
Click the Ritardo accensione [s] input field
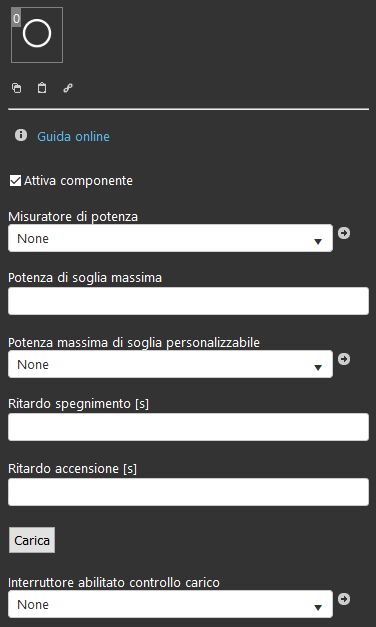[188, 492]
